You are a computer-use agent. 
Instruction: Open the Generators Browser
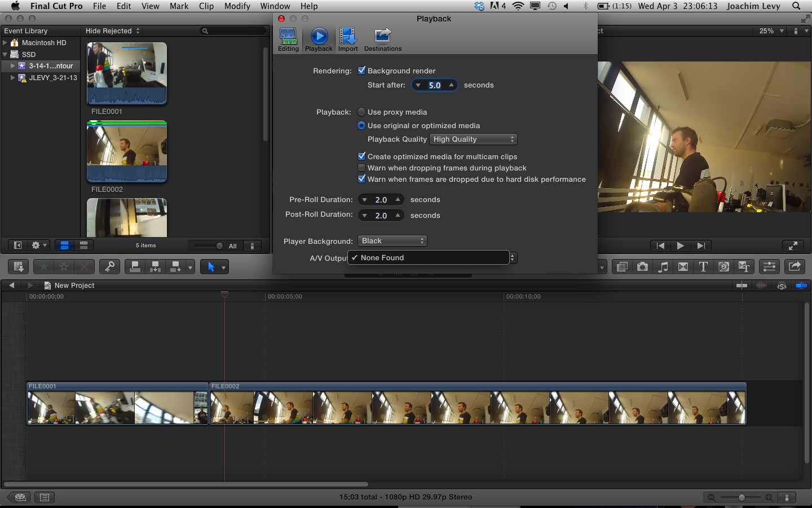pyautogui.click(x=724, y=267)
